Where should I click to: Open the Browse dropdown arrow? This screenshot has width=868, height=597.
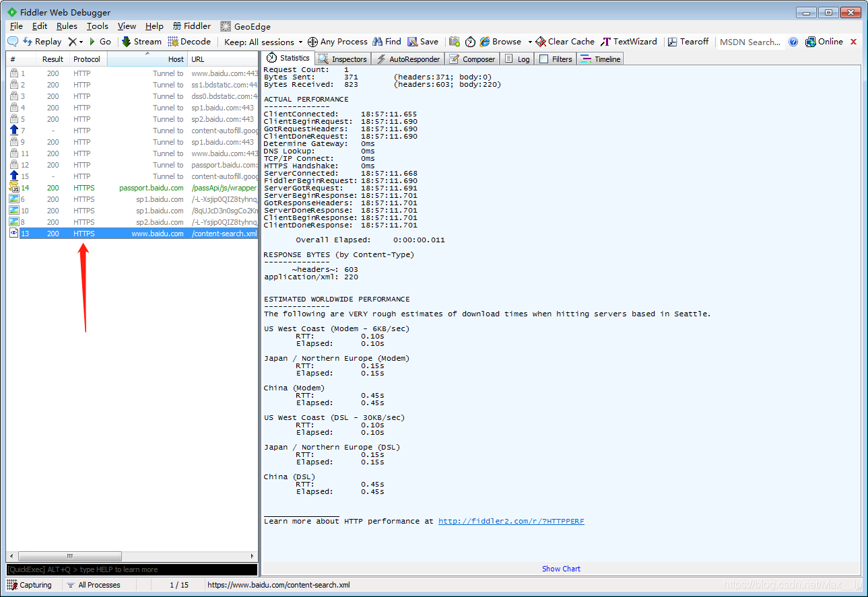tap(530, 42)
